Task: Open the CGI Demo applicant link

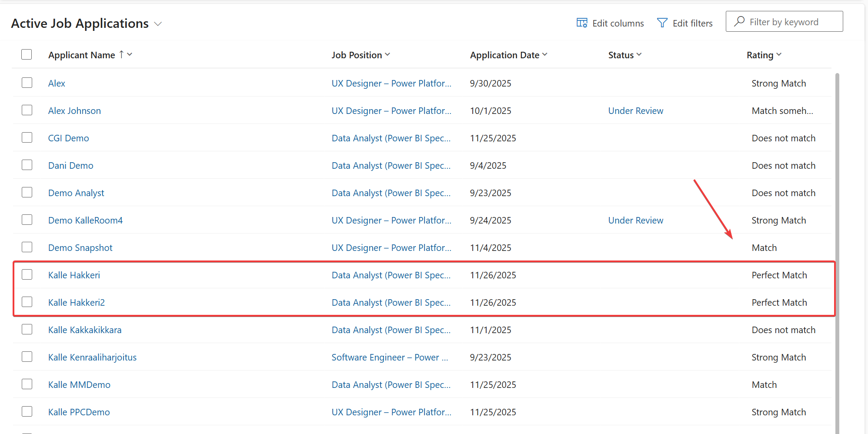Action: 68,138
